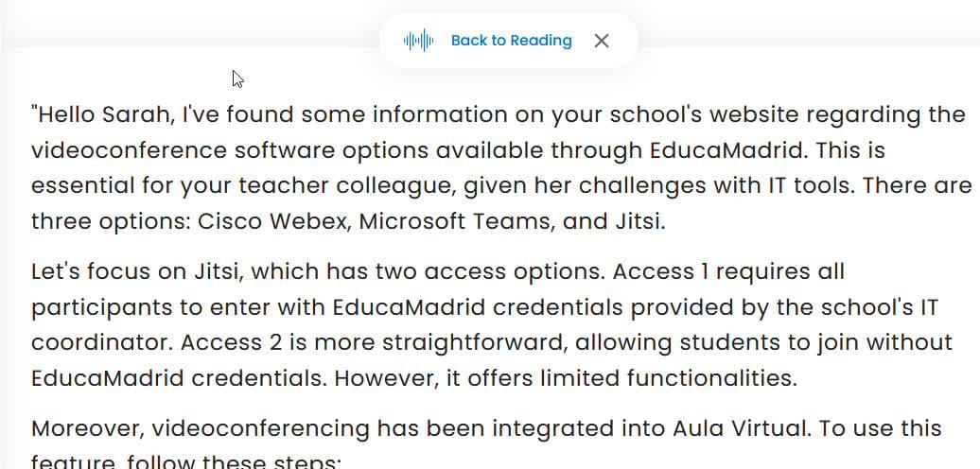Click the audio waveform icon
The height and width of the screenshot is (469, 980).
pos(418,41)
